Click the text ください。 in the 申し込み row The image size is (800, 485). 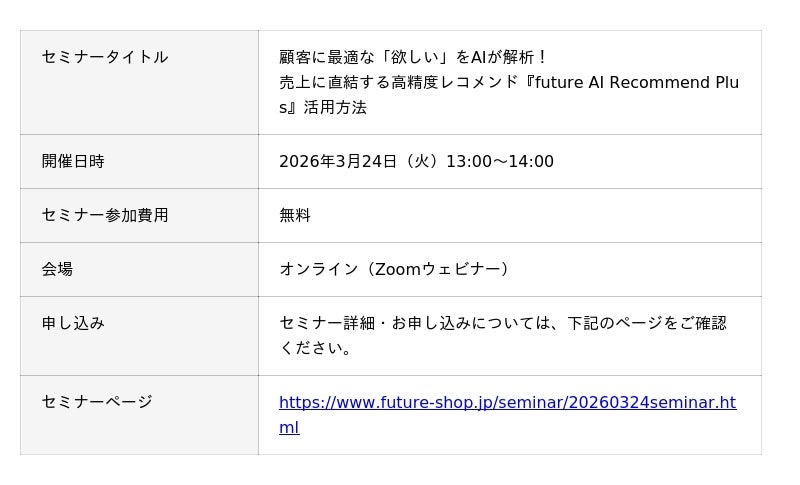click(316, 348)
